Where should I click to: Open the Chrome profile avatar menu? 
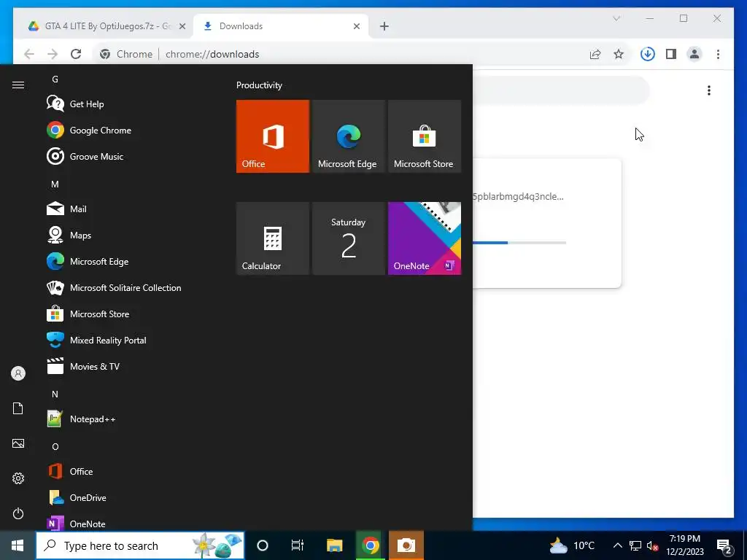pyautogui.click(x=694, y=54)
